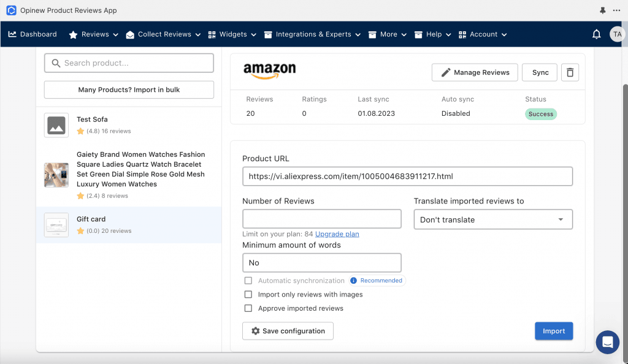Click the Widgets grid icon
This screenshot has height=364, width=628.
pyautogui.click(x=212, y=35)
